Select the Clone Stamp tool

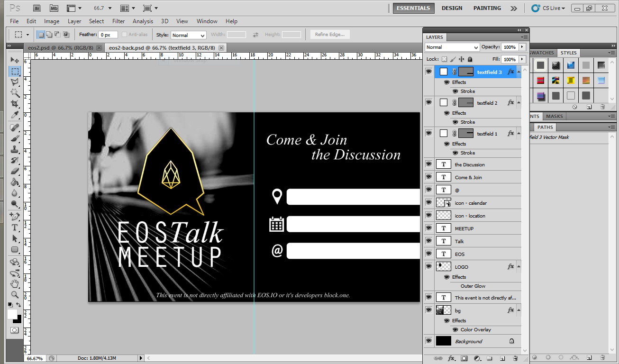click(x=15, y=149)
